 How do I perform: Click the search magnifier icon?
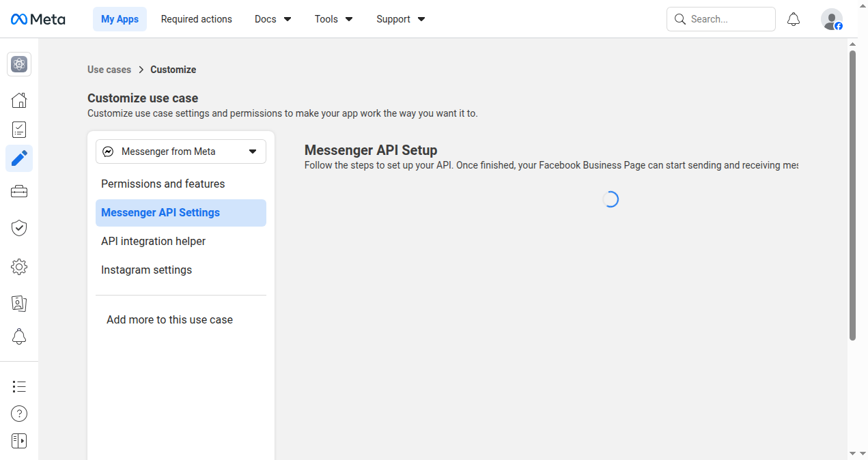tap(680, 19)
